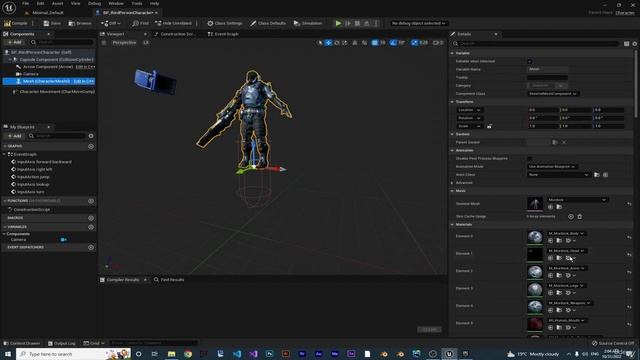The width and height of the screenshot is (640, 360).
Task: Browse to Skeletal Mesh asset in content browser
Action: click(x=559, y=207)
